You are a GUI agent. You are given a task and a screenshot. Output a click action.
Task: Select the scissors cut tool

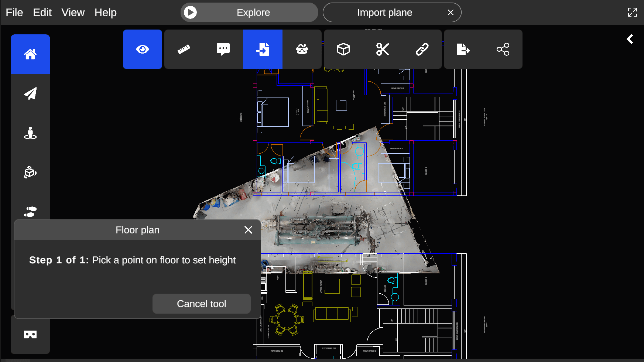(383, 49)
